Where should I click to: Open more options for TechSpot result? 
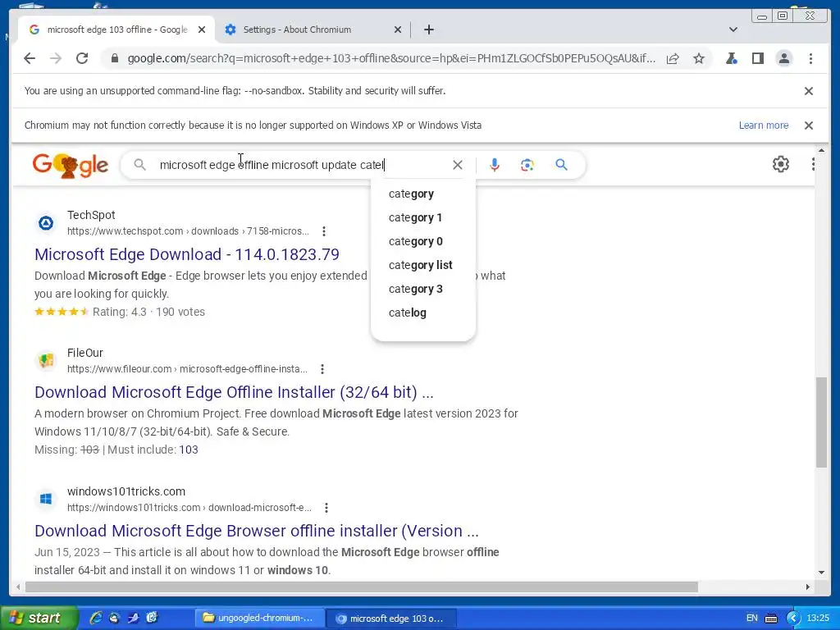tap(323, 231)
